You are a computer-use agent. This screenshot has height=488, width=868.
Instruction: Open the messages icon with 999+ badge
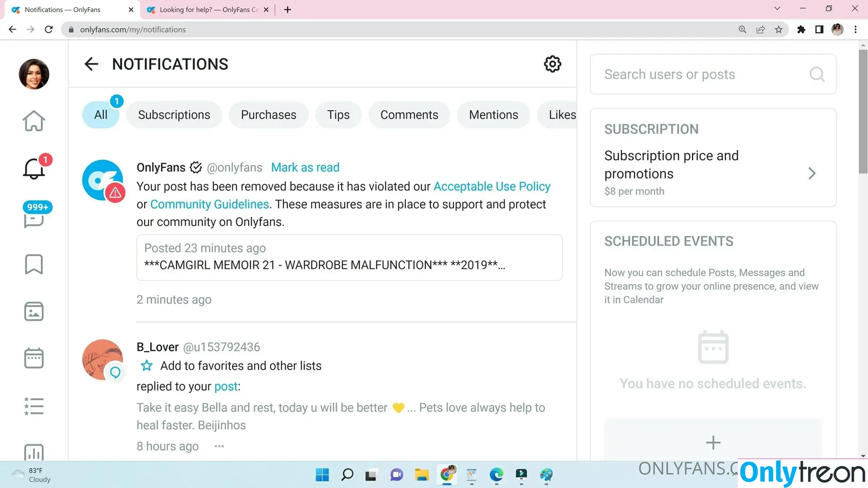coord(34,220)
